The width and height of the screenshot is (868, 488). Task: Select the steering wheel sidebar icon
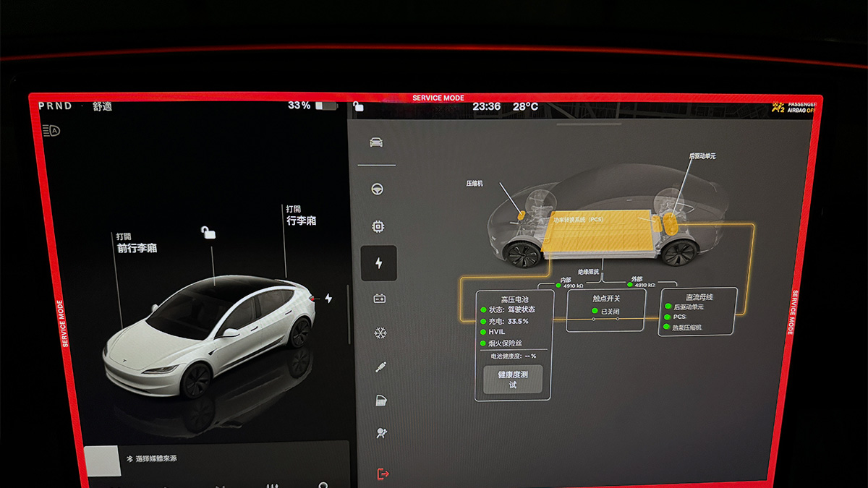[x=377, y=189]
